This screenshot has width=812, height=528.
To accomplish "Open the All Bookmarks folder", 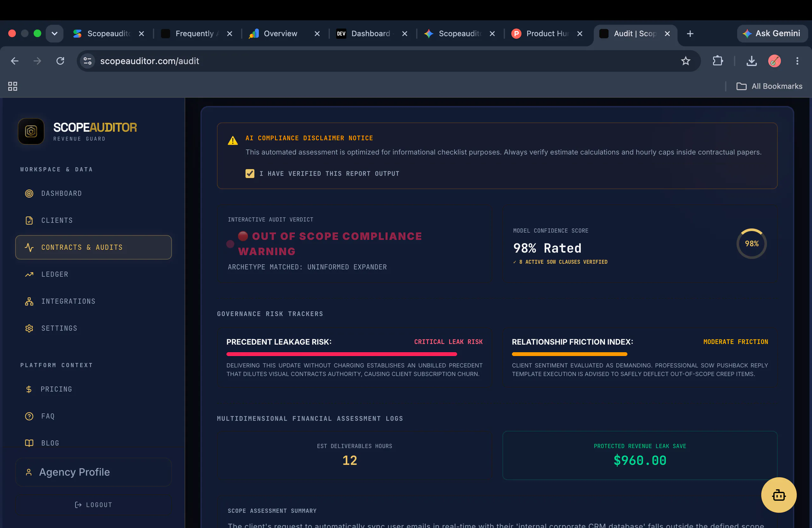I will point(769,86).
